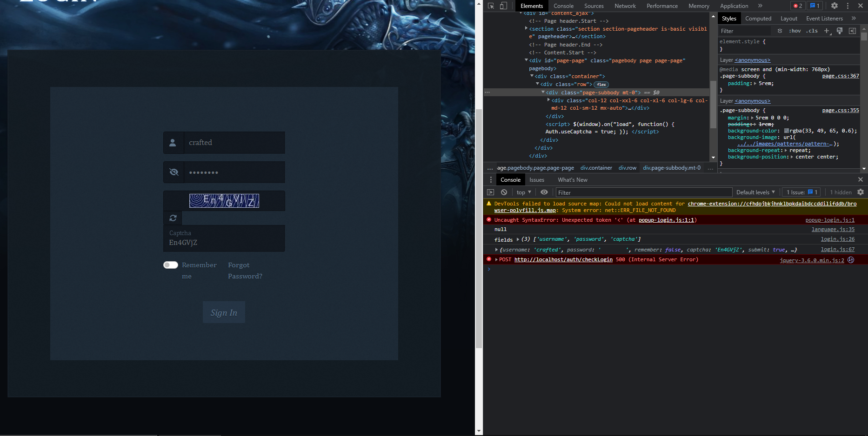Open the Network panel
The image size is (868, 436).
(x=625, y=6)
